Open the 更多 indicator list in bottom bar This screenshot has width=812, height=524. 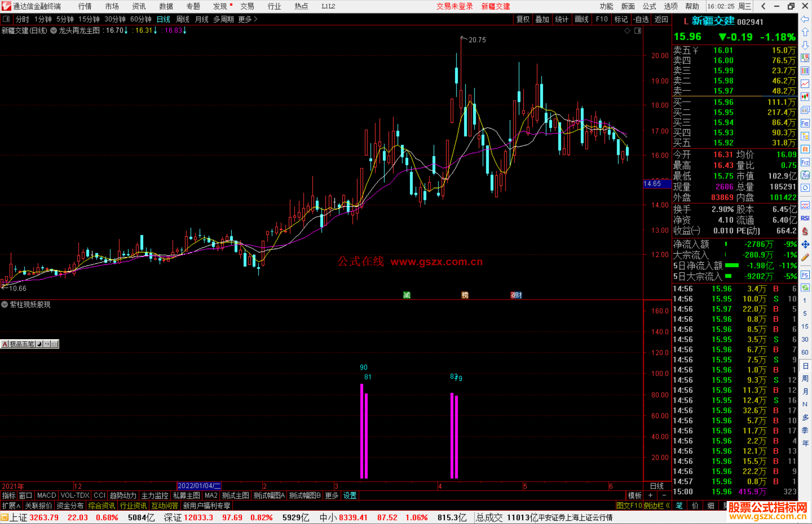click(x=332, y=495)
